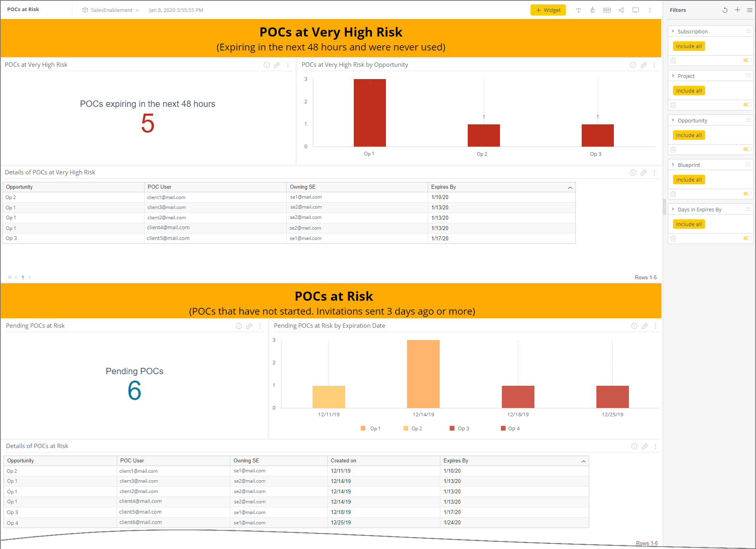Delete the Opportunity filter with trash icon
Image resolution: width=756 pixels, height=549 pixels.
coord(673,149)
